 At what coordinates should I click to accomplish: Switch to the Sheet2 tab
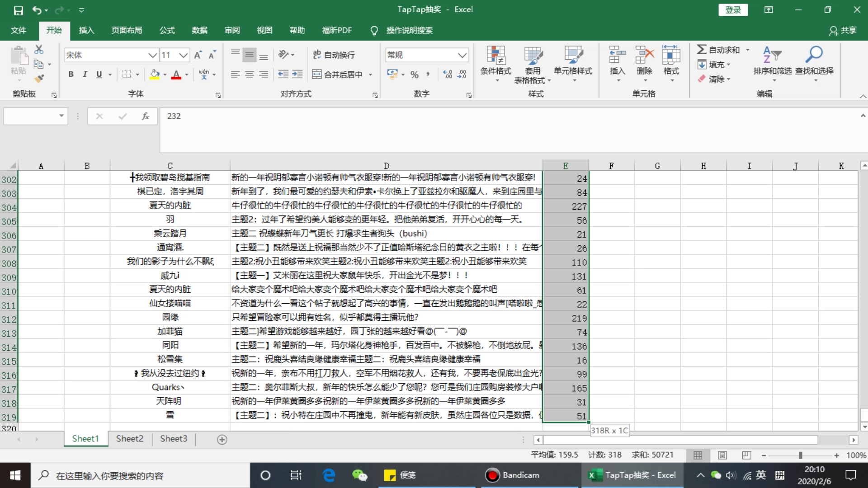coord(129,439)
